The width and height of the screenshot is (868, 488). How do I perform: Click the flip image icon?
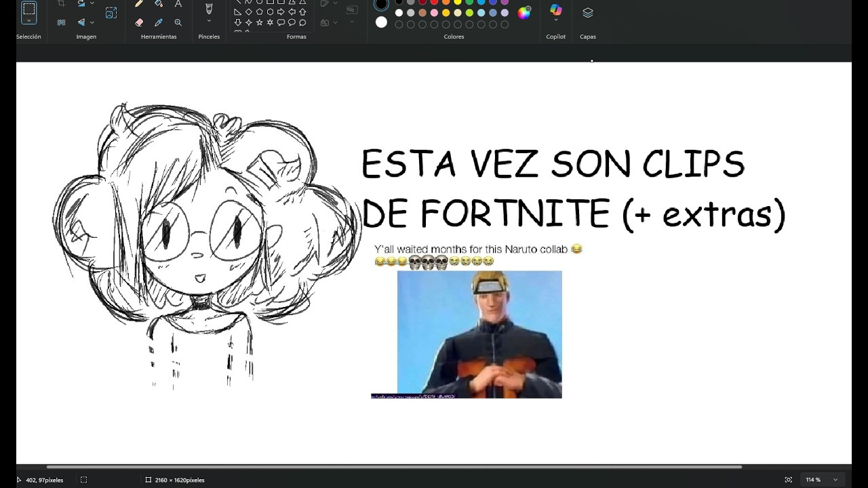pyautogui.click(x=81, y=22)
